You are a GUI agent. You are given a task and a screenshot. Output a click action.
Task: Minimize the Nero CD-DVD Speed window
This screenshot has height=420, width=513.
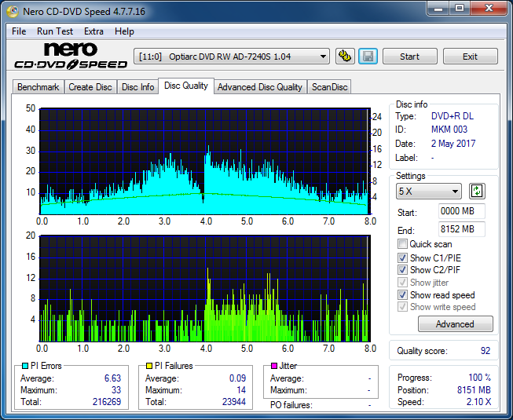[x=438, y=9]
